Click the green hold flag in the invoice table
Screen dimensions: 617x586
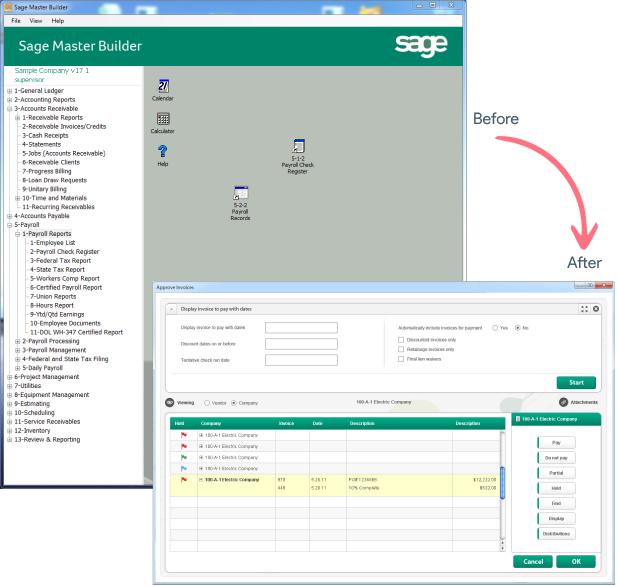(x=183, y=457)
